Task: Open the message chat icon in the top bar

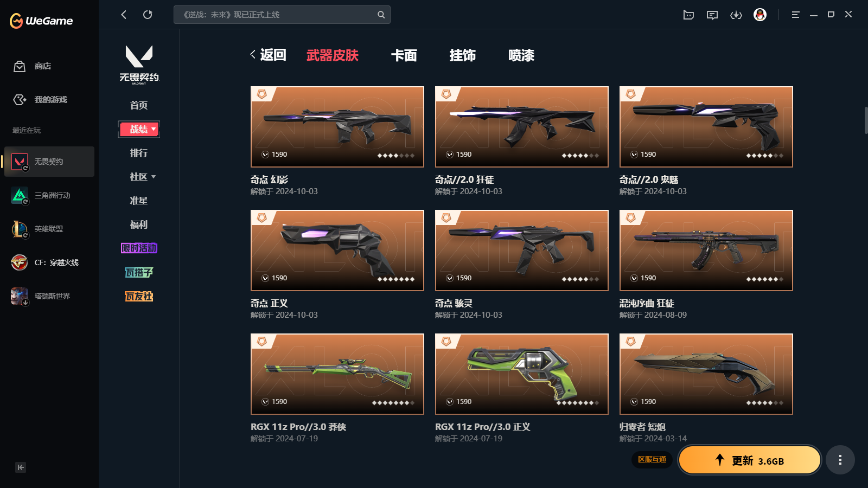Action: click(x=712, y=15)
